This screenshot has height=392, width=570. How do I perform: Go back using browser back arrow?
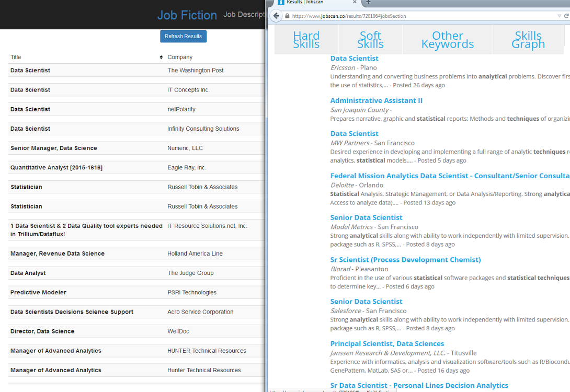276,16
